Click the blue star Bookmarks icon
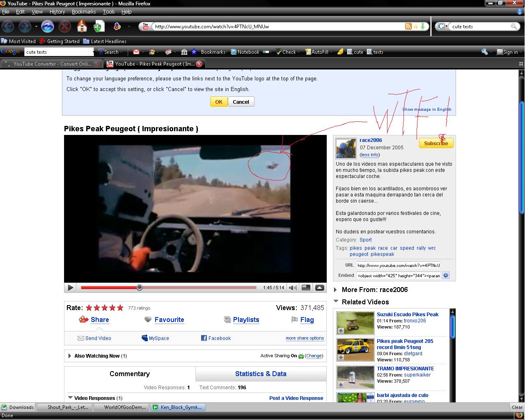Screen dimensions: 525x420 point(194,52)
